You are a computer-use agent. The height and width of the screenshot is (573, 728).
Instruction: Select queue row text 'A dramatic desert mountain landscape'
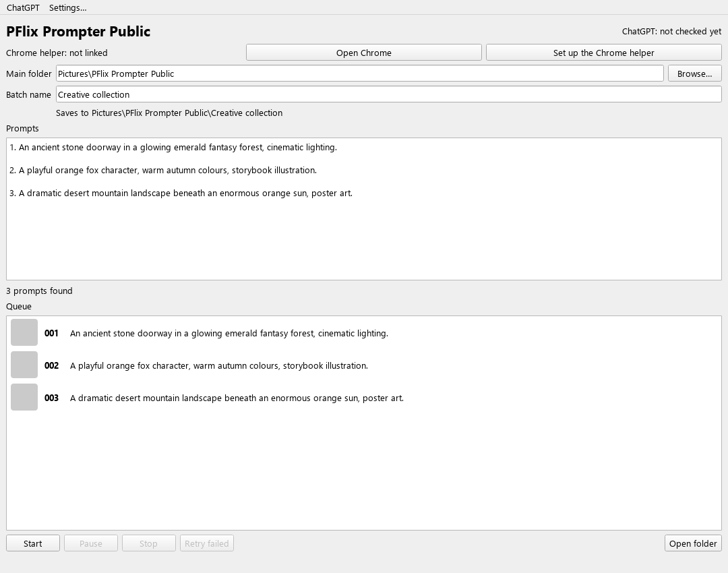(x=237, y=398)
